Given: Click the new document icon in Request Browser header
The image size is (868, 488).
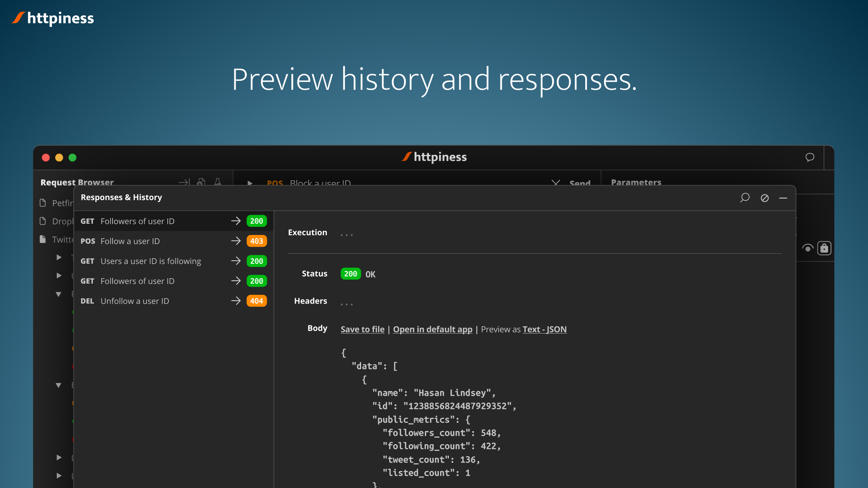Looking at the screenshot, I should (201, 182).
